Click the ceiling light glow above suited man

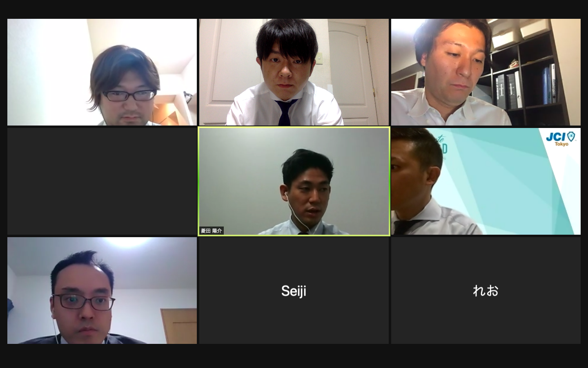pos(127,242)
